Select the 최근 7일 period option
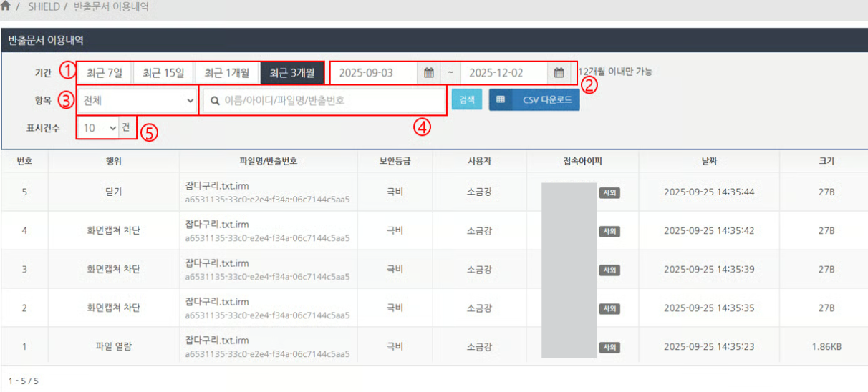 pos(105,73)
